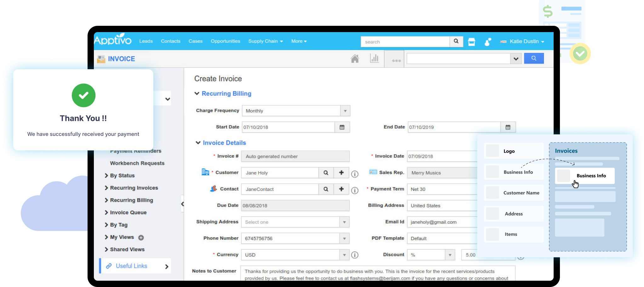
Task: Open End Date calendar picker
Action: [x=508, y=127]
